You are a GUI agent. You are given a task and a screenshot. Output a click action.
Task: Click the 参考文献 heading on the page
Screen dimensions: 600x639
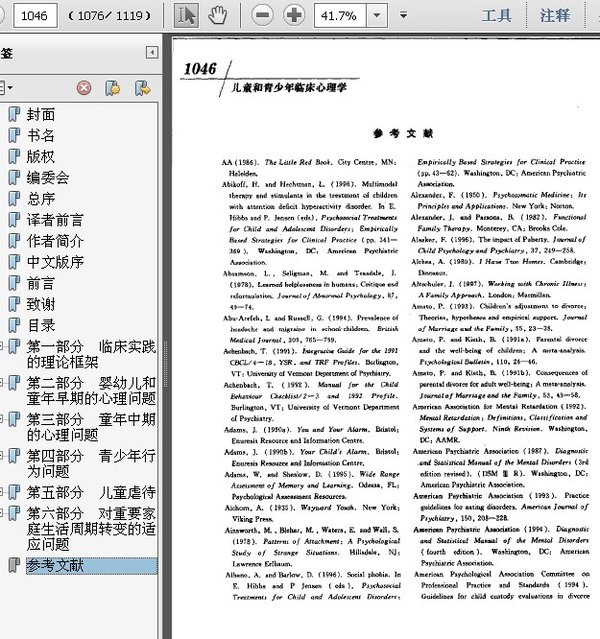403,133
